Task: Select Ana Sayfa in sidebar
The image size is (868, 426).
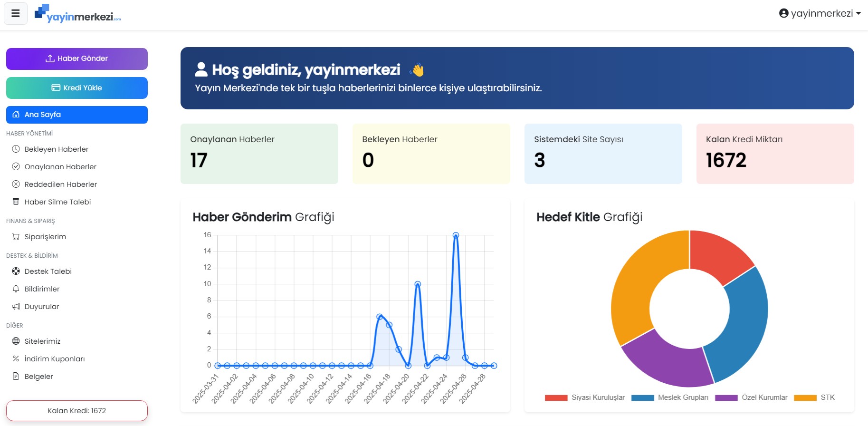Action: 77,115
